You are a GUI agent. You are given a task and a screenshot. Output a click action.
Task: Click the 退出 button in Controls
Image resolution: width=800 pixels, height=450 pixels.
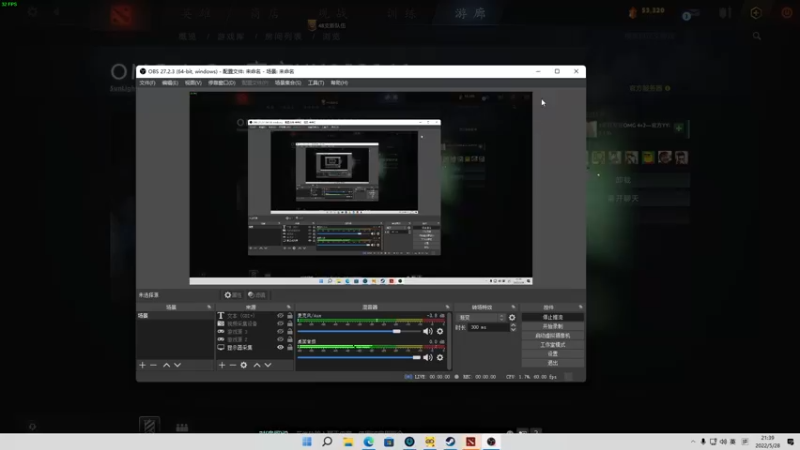coord(553,363)
